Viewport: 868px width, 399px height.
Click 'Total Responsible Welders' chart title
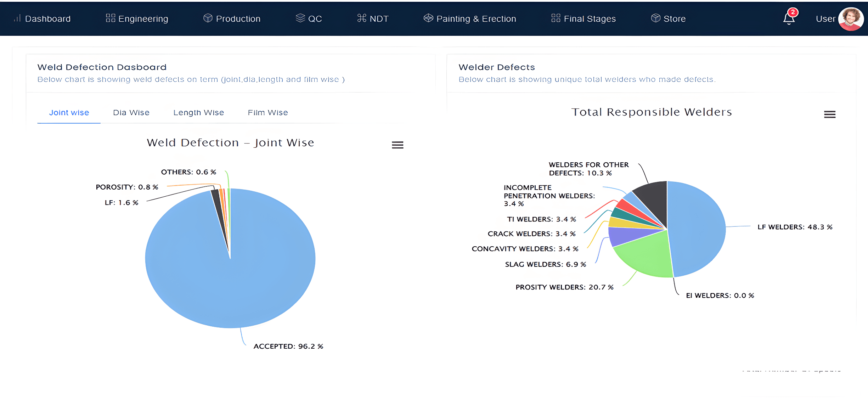pyautogui.click(x=652, y=112)
